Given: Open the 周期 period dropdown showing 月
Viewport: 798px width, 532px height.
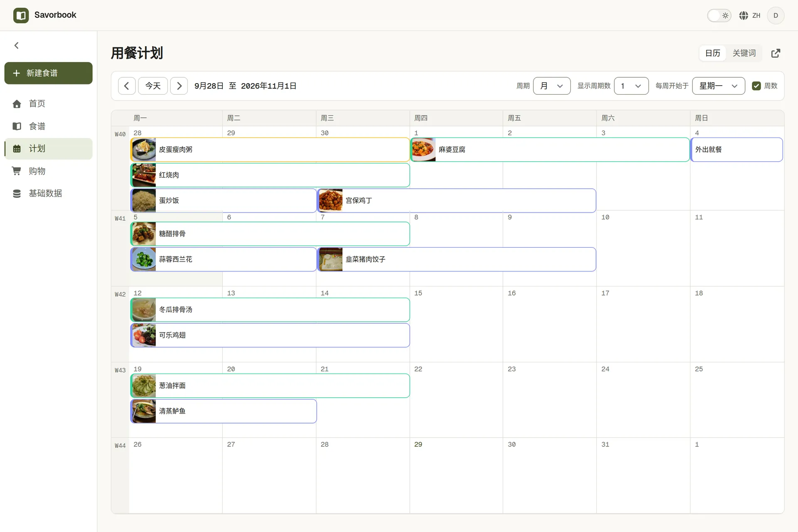Looking at the screenshot, I should pyautogui.click(x=552, y=86).
